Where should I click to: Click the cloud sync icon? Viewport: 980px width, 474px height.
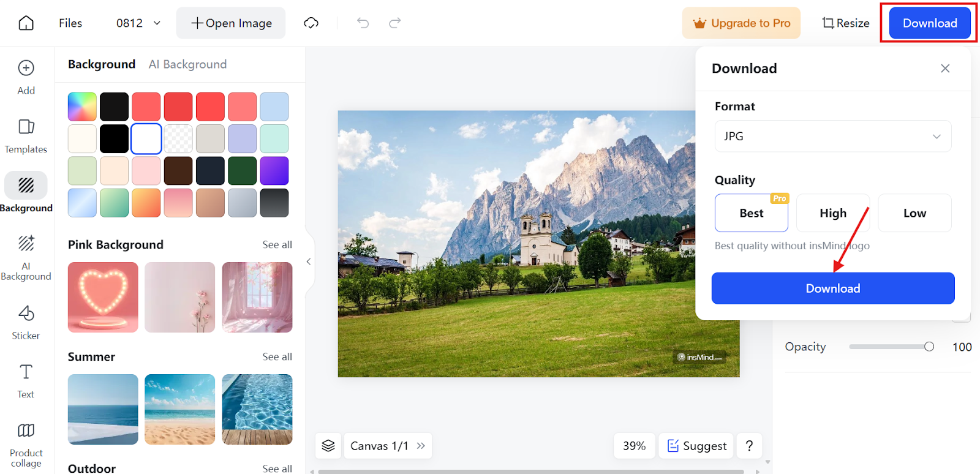[311, 23]
